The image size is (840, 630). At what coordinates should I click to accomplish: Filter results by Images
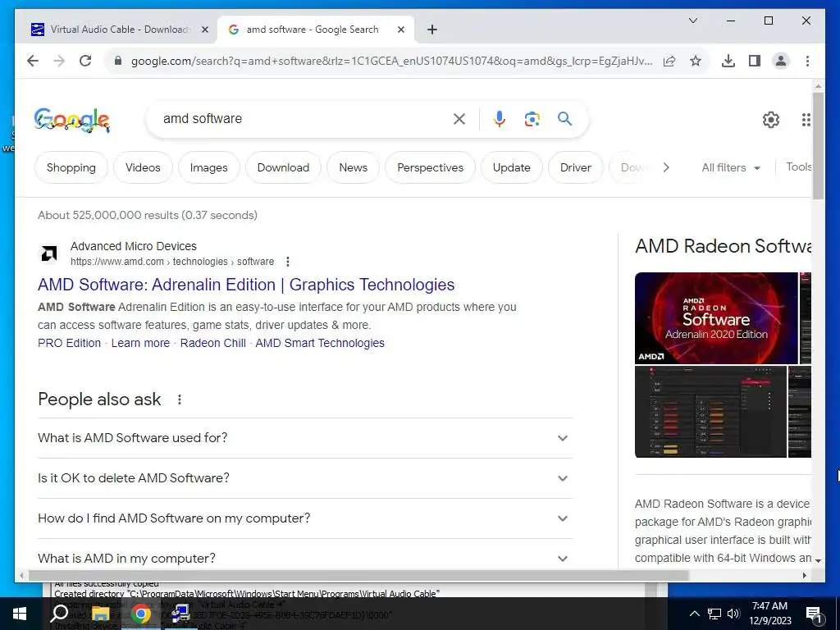208,167
